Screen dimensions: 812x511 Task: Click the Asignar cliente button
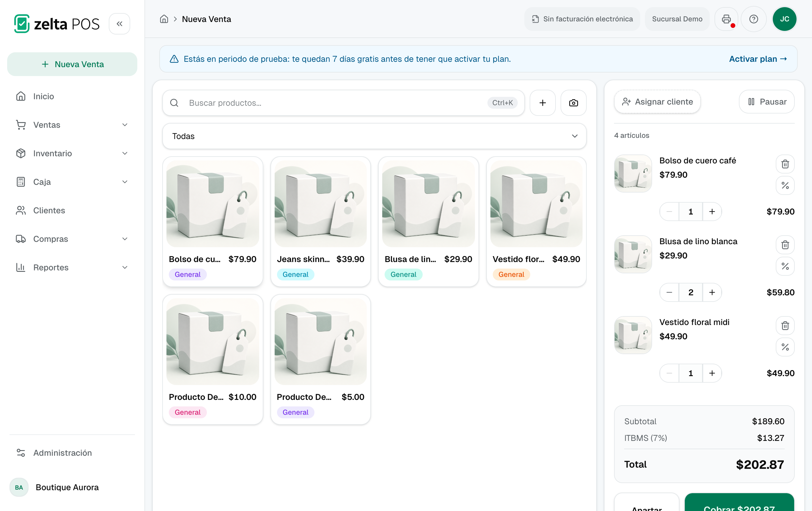657,102
